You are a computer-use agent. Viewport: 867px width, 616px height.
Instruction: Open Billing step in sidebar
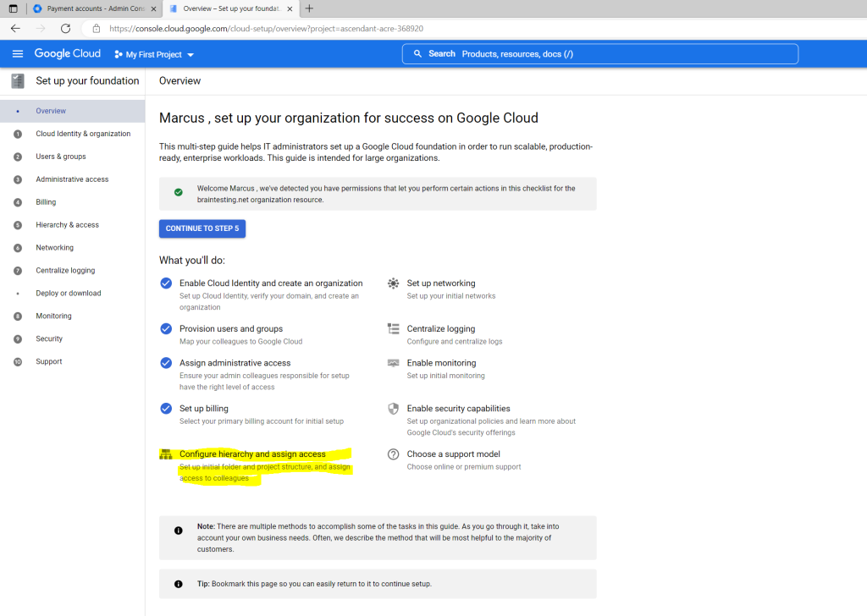point(73,202)
